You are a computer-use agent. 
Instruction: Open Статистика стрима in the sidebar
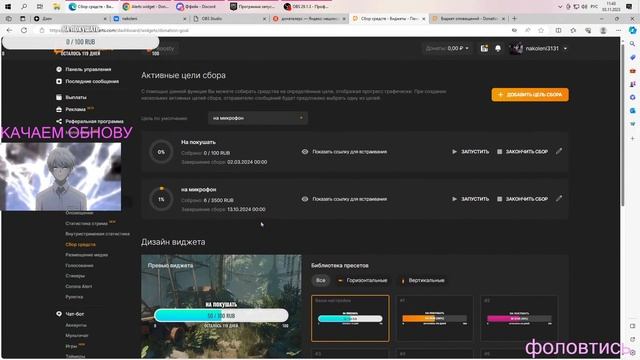click(x=87, y=224)
